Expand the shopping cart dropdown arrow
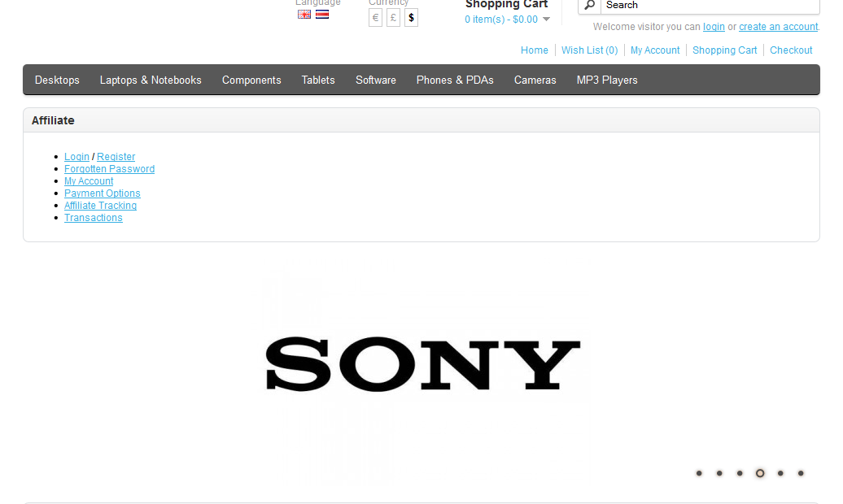This screenshot has height=504, width=843. (546, 20)
